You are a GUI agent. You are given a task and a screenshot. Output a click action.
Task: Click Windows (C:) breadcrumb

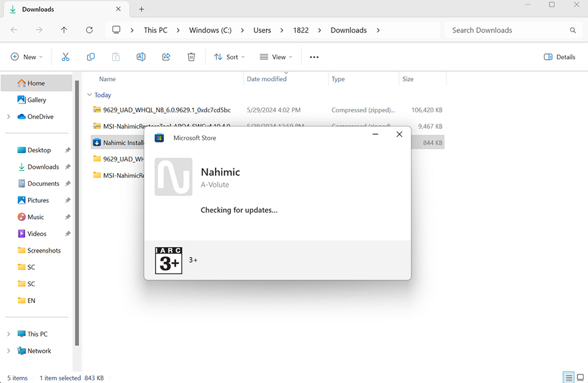210,31
